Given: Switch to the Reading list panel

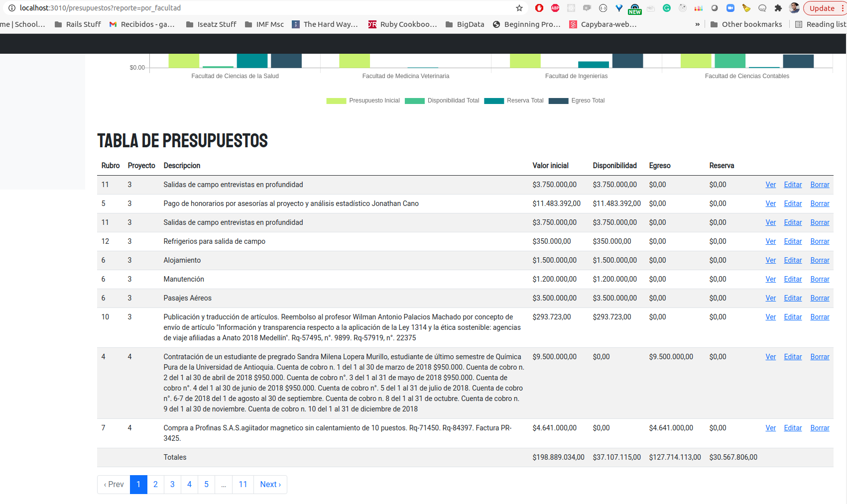Looking at the screenshot, I should (x=819, y=24).
